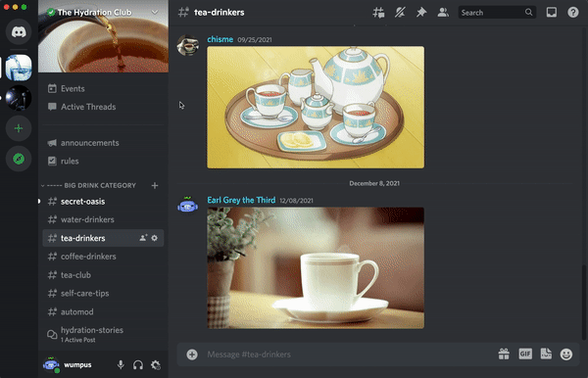
Task: Open hydration-stories forum channel
Action: click(x=103, y=334)
